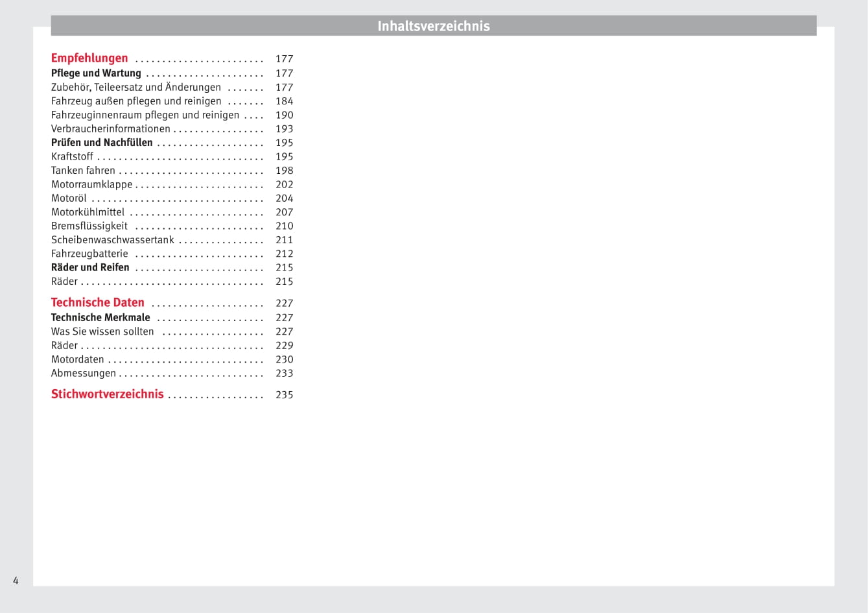Select Fahrzeuginnenraum pflegen und reinigen entry
Image resolution: width=868 pixels, height=613 pixels.
point(145,115)
